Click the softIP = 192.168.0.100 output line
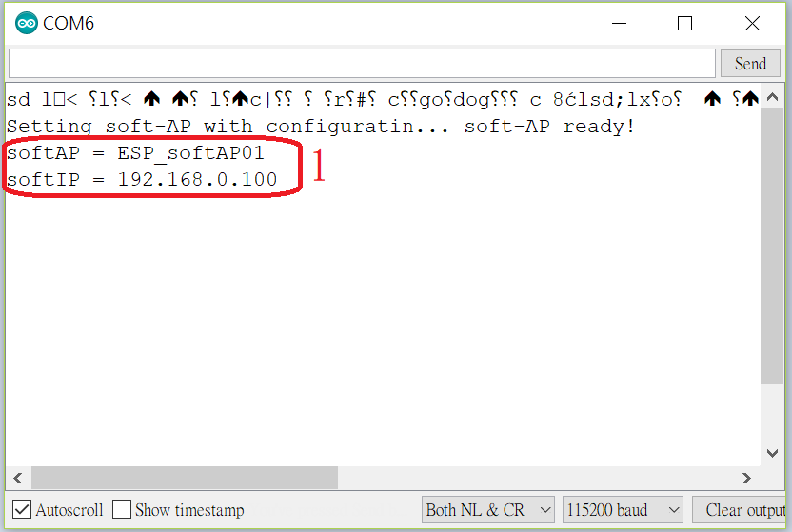Image resolution: width=792 pixels, height=532 pixels. [142, 180]
